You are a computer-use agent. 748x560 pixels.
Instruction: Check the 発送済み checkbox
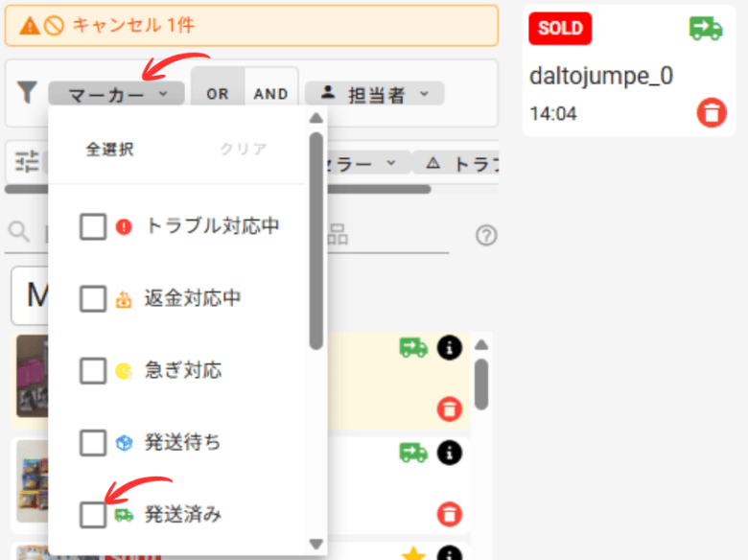coord(93,515)
